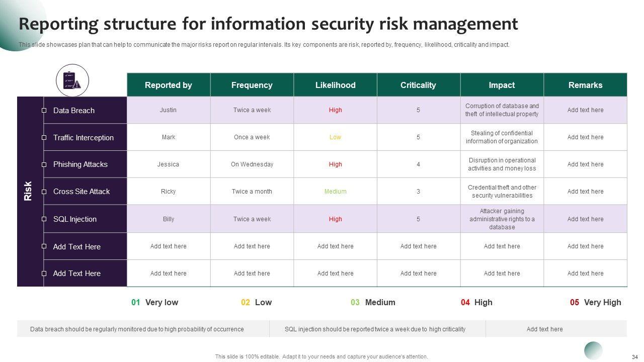Select the Phishing Attacks square bullet
Image resolution: width=644 pixels, height=362 pixels.
[44, 164]
